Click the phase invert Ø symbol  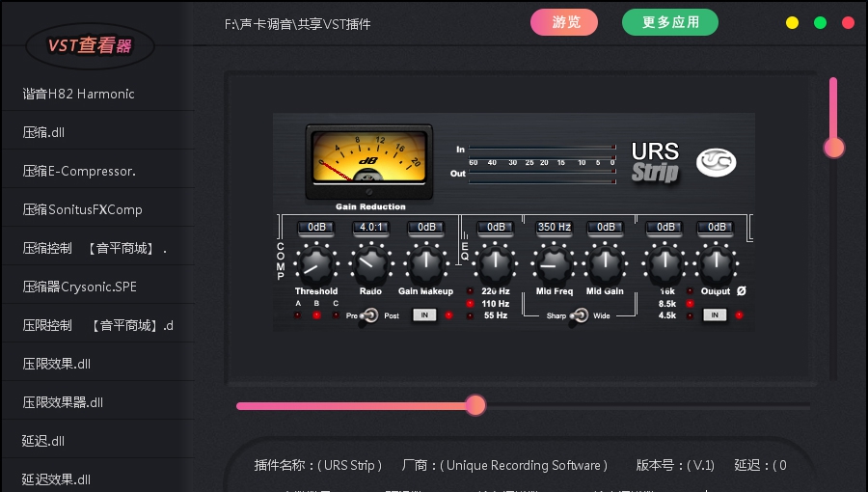[x=742, y=290]
